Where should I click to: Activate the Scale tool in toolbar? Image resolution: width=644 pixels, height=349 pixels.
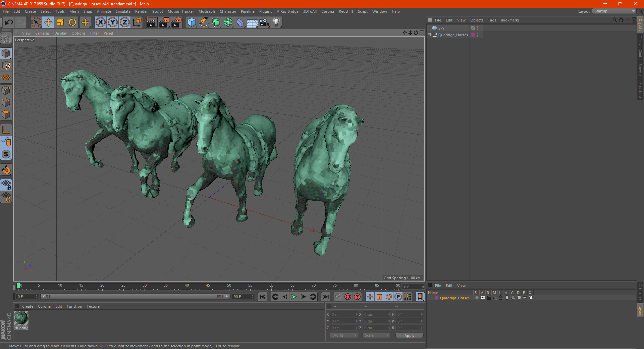(x=60, y=22)
